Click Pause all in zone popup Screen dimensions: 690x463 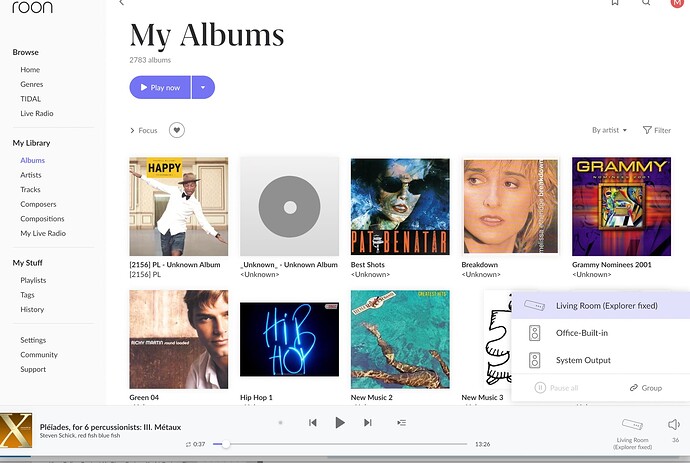(556, 388)
